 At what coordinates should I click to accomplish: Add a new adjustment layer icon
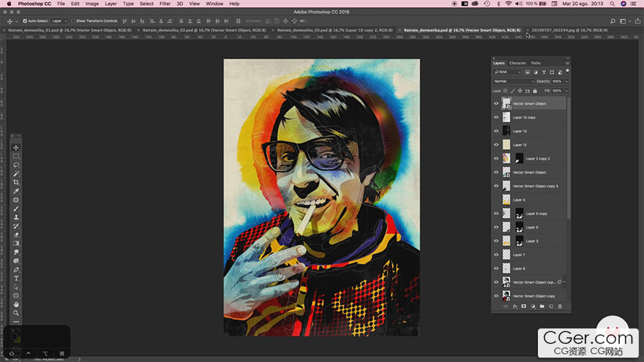tap(533, 306)
